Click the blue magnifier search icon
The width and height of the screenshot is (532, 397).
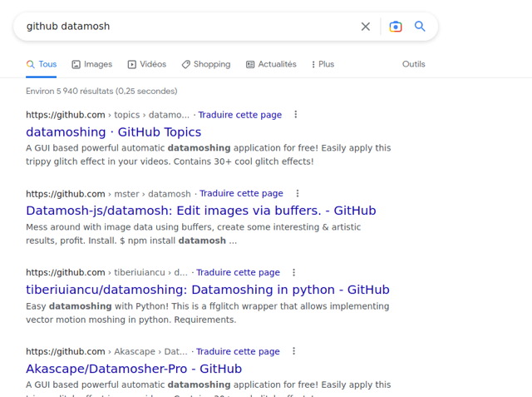[420, 26]
